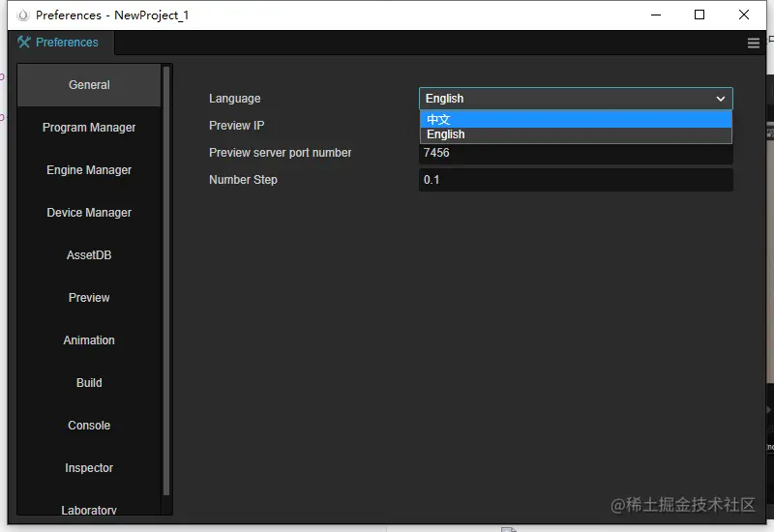Click the Number Step label
Screen dimensions: 774x532
tap(243, 180)
